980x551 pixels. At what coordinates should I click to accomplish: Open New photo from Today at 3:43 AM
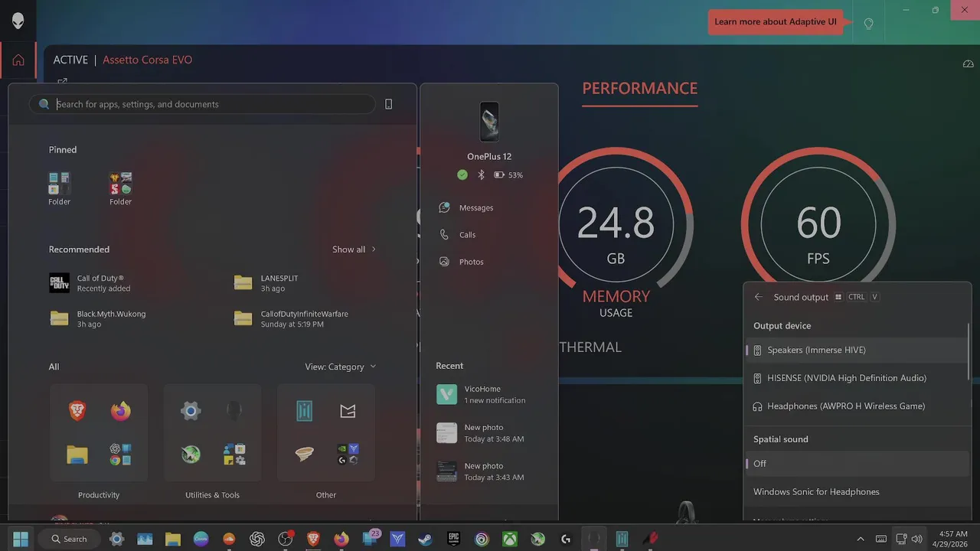pos(490,471)
